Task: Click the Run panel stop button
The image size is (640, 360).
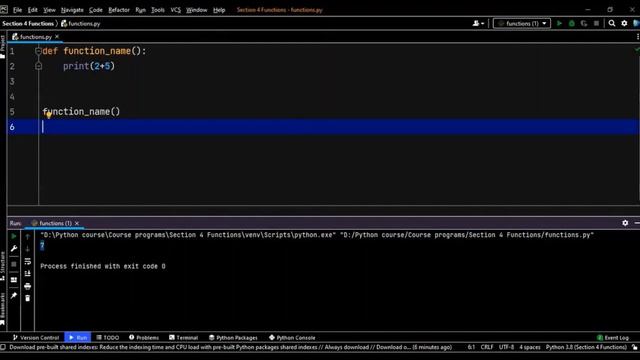Action: 13,264
